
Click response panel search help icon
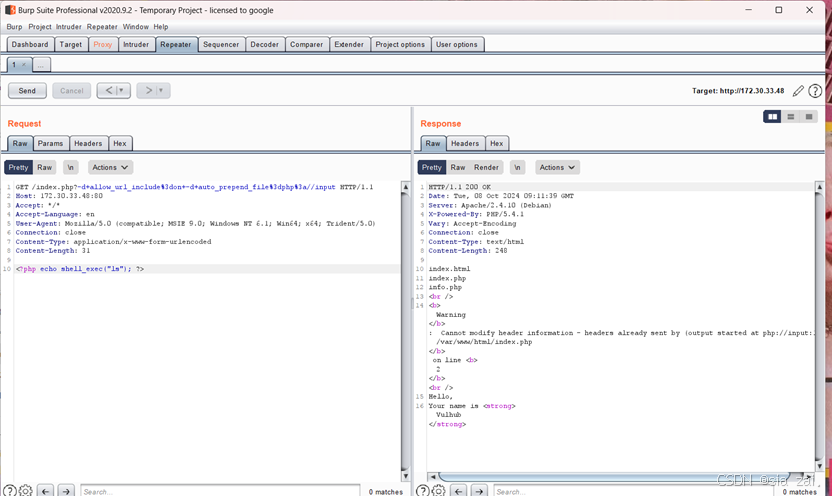(x=422, y=491)
